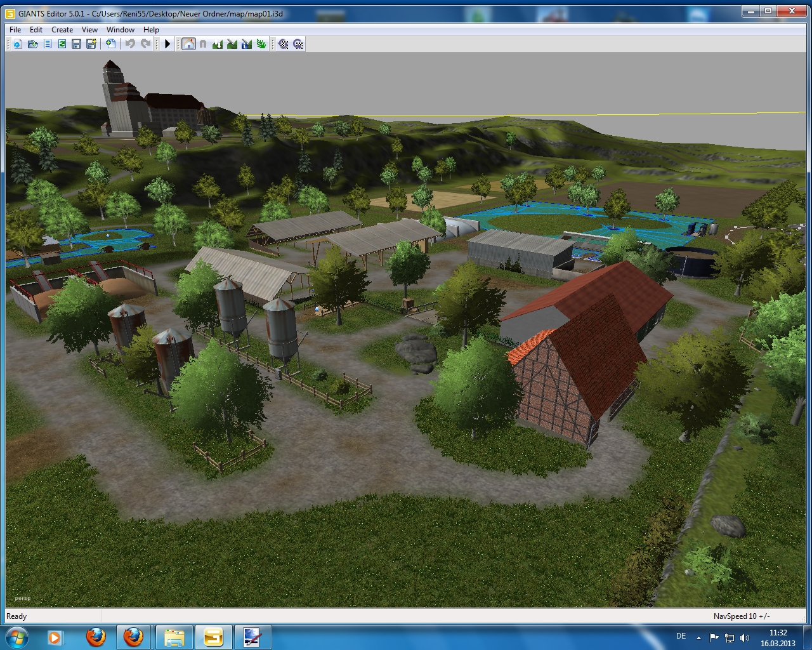Image resolution: width=812 pixels, height=650 pixels.
Task: Open the Edit menu
Action: click(36, 30)
